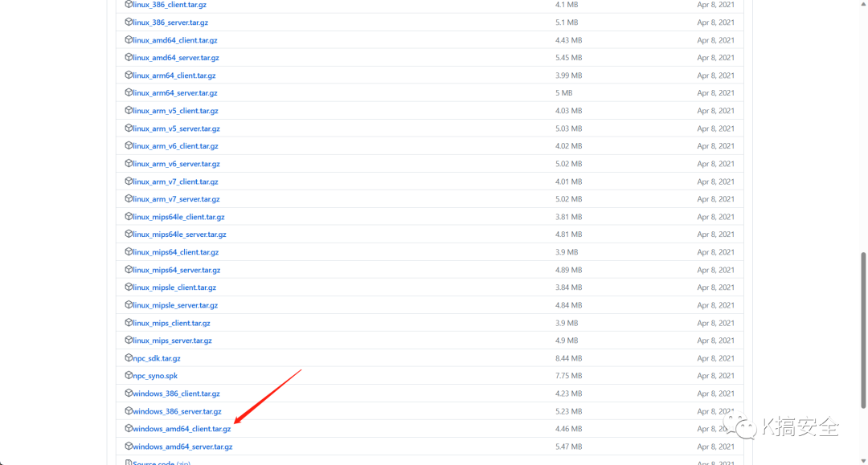Viewport: 868px width, 465px height.
Task: Download linux_arm_v6_client.tar.gz
Action: click(x=175, y=146)
